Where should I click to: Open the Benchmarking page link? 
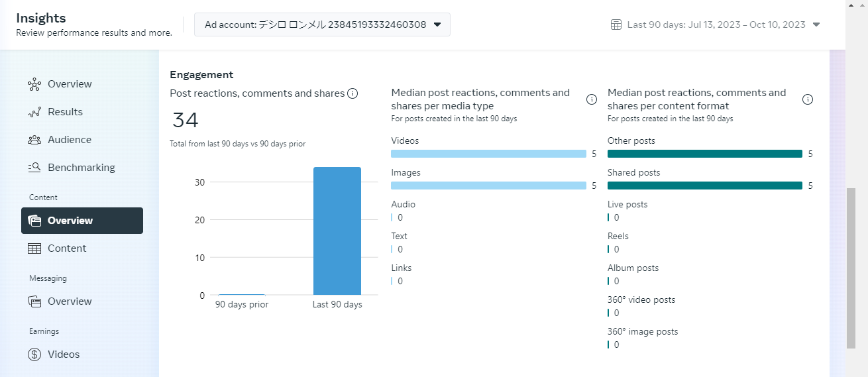click(81, 168)
